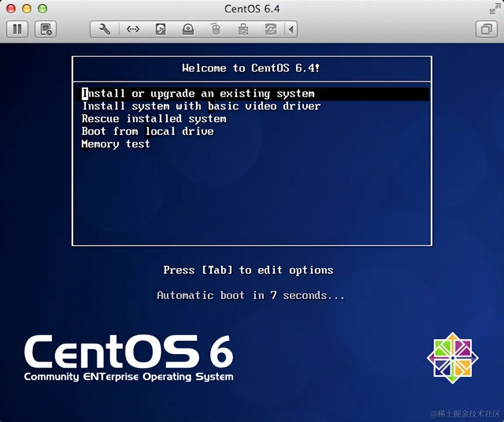
Task: Click the CentOS 6.4 window title
Action: click(252, 9)
